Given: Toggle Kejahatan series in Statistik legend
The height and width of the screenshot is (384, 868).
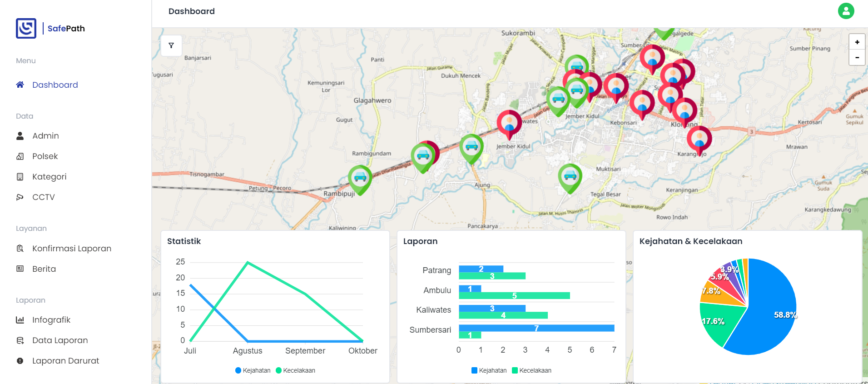Looking at the screenshot, I should tap(253, 370).
